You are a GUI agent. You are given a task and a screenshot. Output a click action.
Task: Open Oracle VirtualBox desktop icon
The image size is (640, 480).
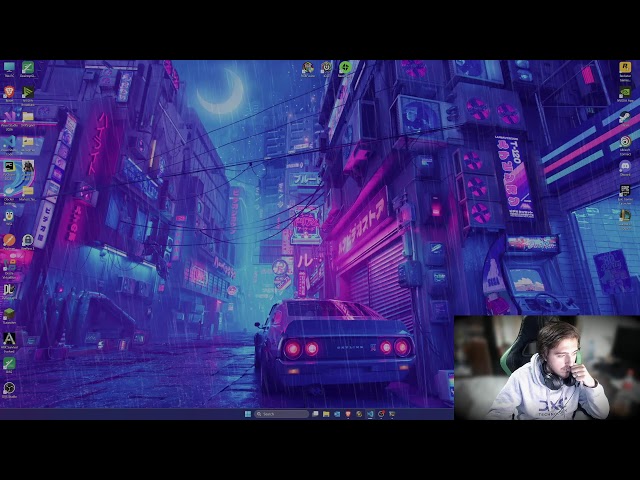point(9,264)
